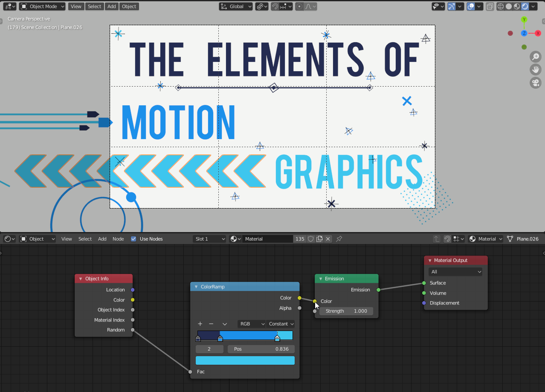Browse materials with the sphere icon
Image resolution: width=545 pixels, height=392 pixels.
click(235, 239)
